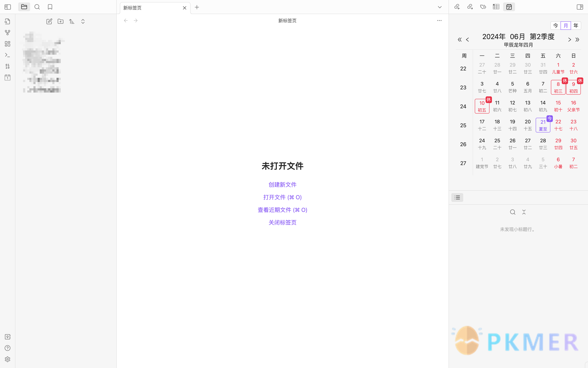The height and width of the screenshot is (368, 588).
Task: Navigate back with left arrow
Action: pos(126,21)
